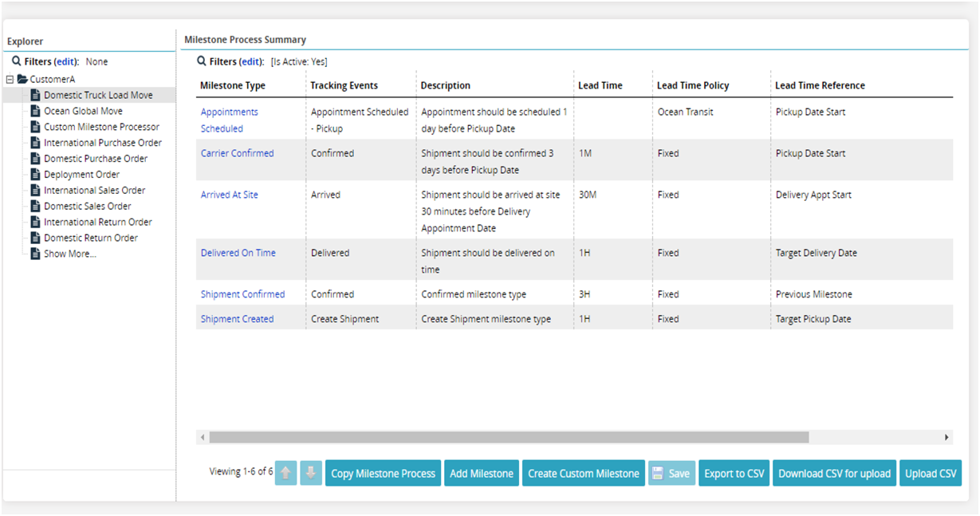Click the up arrow paging icon
Image resolution: width=980 pixels, height=516 pixels.
tap(285, 473)
